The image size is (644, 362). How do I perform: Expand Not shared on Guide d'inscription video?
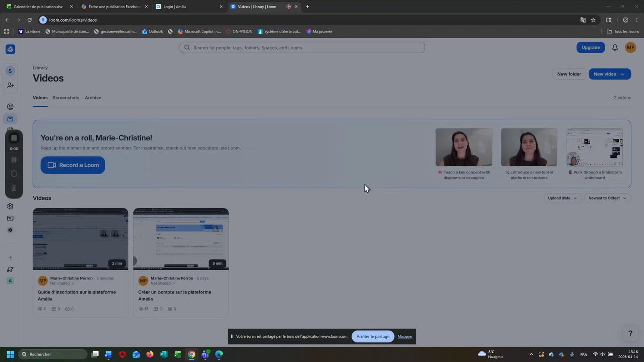tap(62, 283)
